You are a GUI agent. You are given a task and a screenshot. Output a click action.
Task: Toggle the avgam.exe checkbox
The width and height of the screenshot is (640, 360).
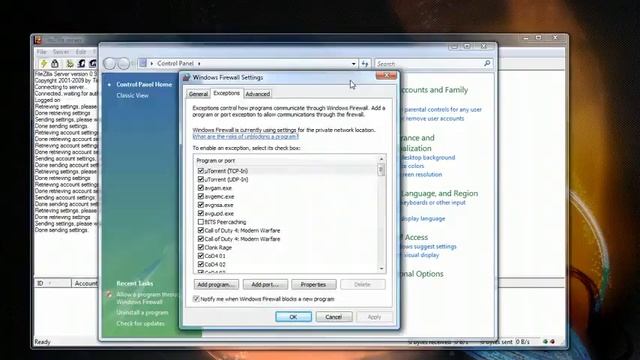click(200, 188)
